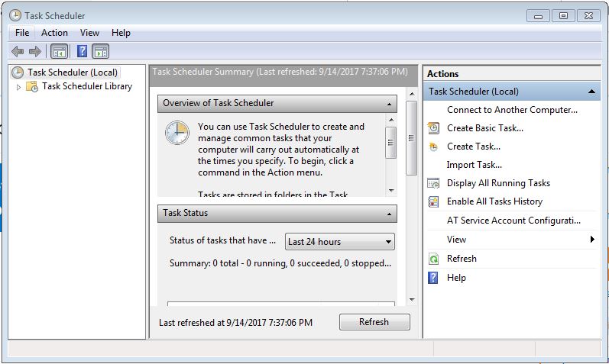Click the Forward arrow toolbar icon

[35, 51]
